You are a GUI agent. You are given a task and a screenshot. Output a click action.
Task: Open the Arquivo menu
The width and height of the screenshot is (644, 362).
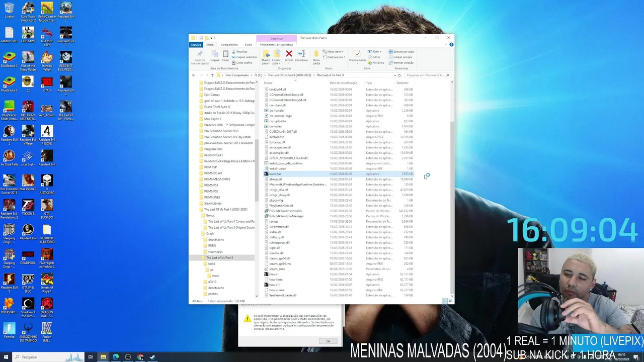196,45
